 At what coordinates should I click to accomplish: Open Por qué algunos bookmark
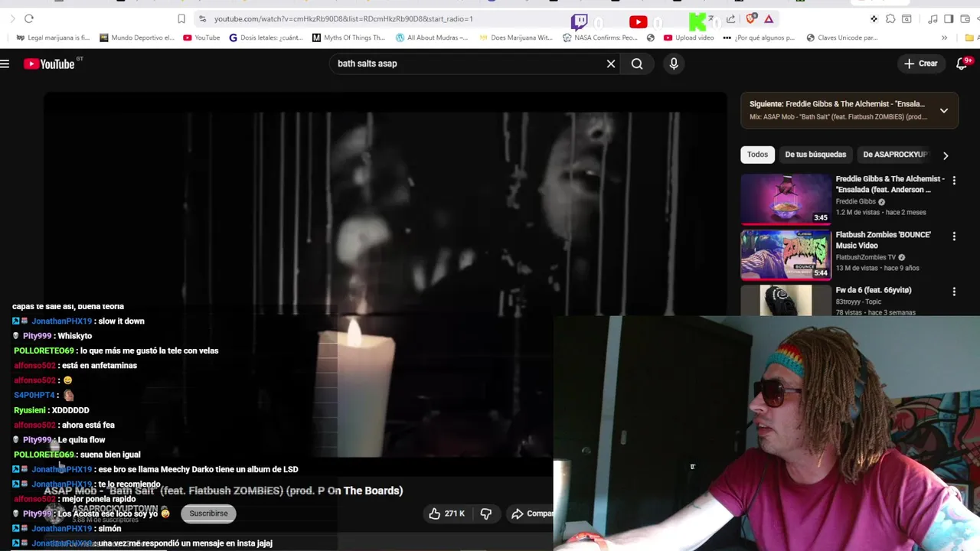click(x=759, y=37)
